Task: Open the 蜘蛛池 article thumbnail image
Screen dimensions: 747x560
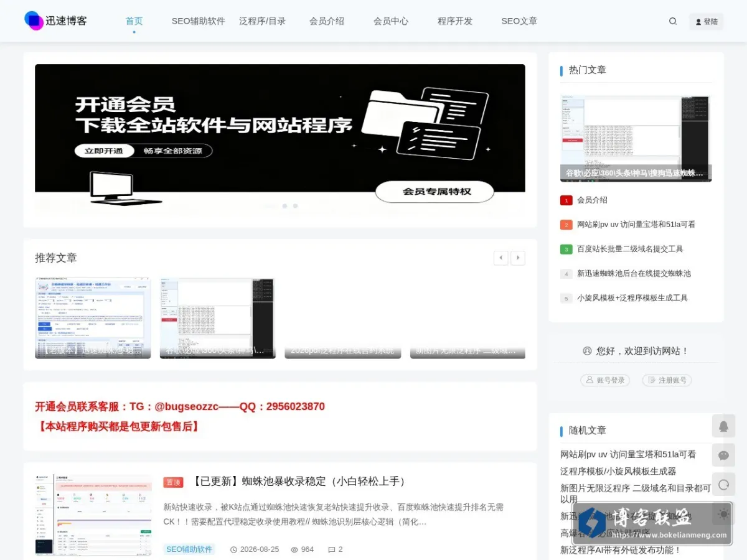Action: (93, 515)
